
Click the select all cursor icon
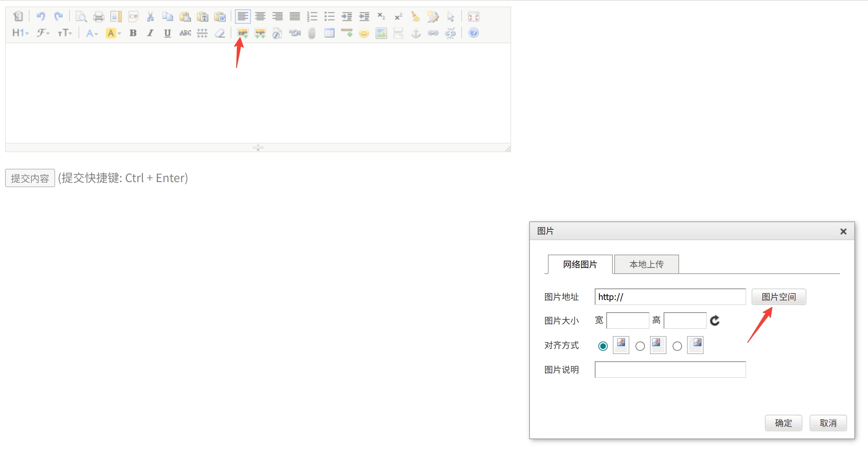(x=451, y=17)
